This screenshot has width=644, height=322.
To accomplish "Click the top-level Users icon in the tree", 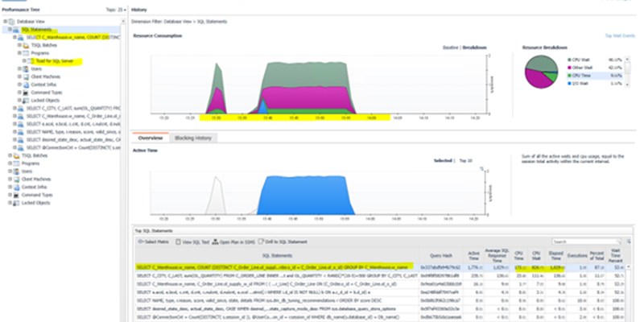I will pos(16,171).
